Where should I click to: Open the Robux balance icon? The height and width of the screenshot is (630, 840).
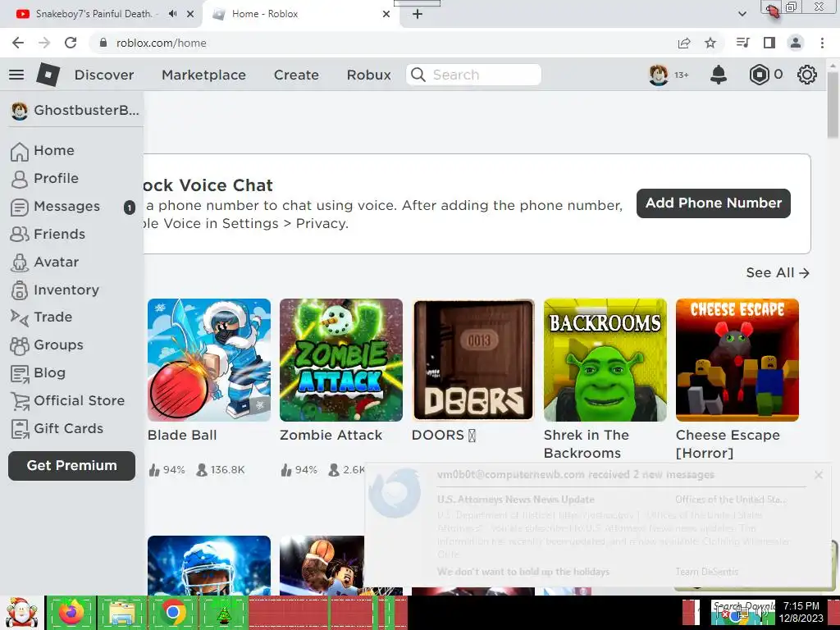click(x=759, y=75)
